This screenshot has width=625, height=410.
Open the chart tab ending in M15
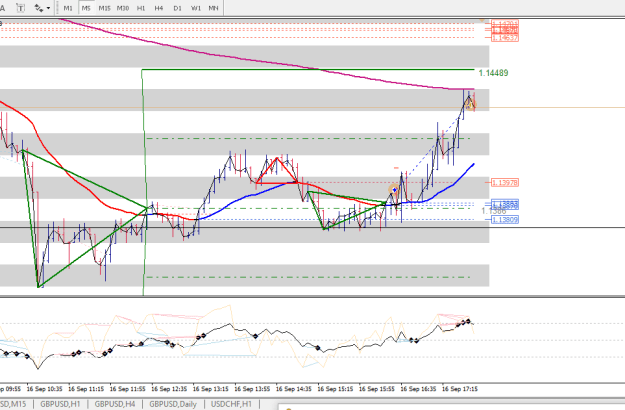(14, 404)
